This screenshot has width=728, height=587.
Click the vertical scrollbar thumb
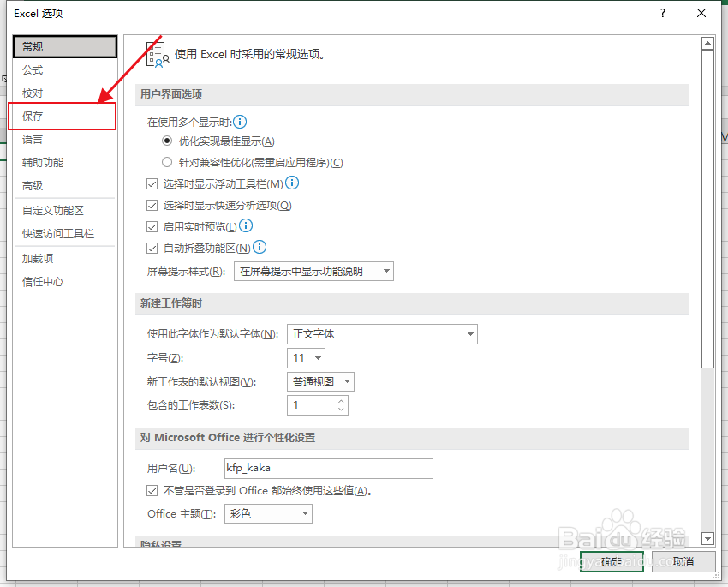point(707,209)
